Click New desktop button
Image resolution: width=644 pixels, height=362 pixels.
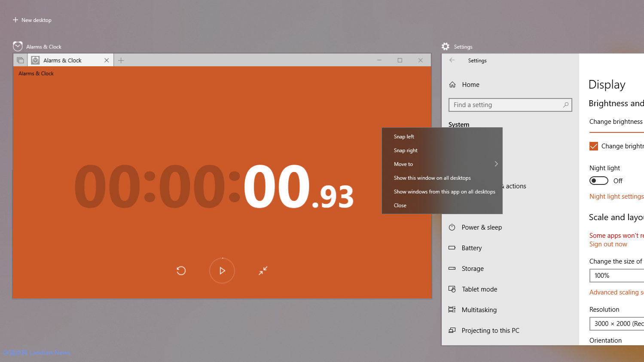(x=32, y=20)
